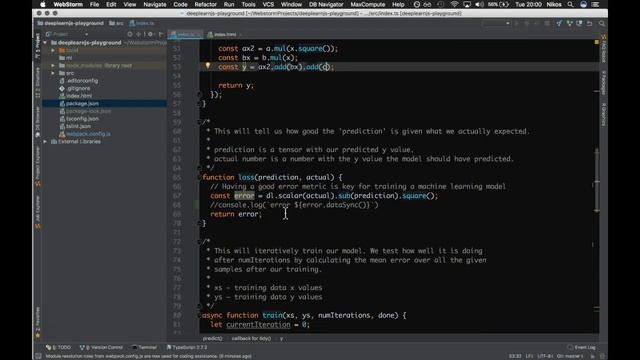640x360 pixels.
Task: Open the TODO tool window
Action: [58, 347]
